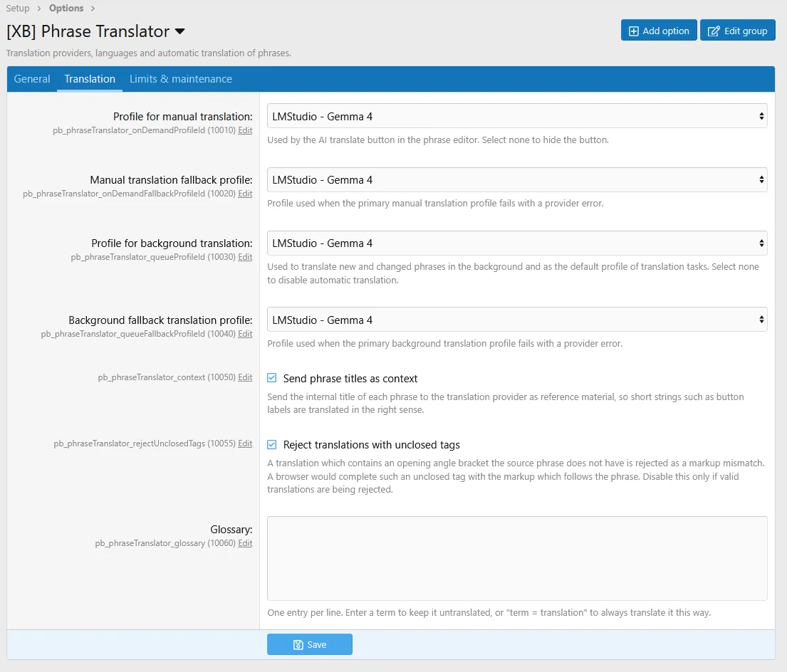Open Profile for background translation dropdown
Viewport: 787px width, 672px height.
[x=517, y=243]
